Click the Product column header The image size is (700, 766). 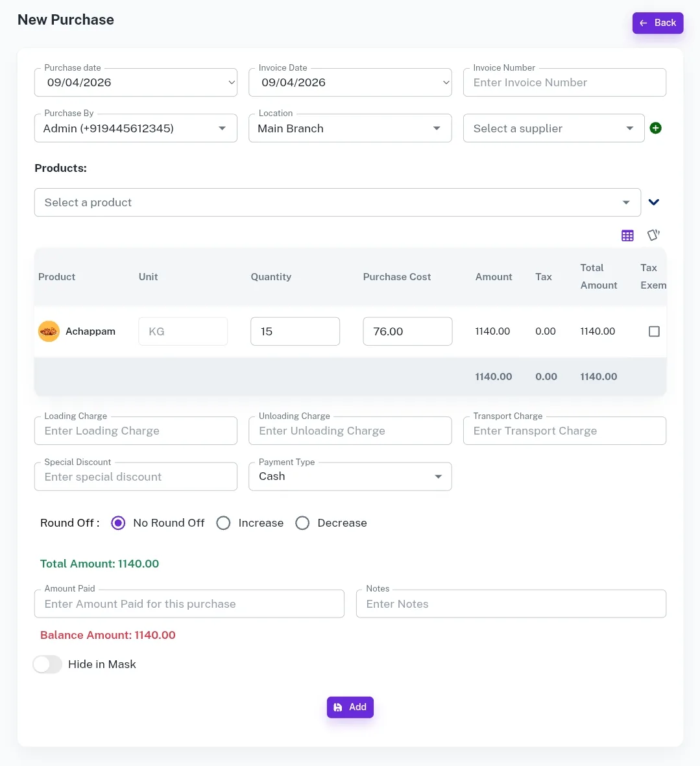pyautogui.click(x=56, y=276)
